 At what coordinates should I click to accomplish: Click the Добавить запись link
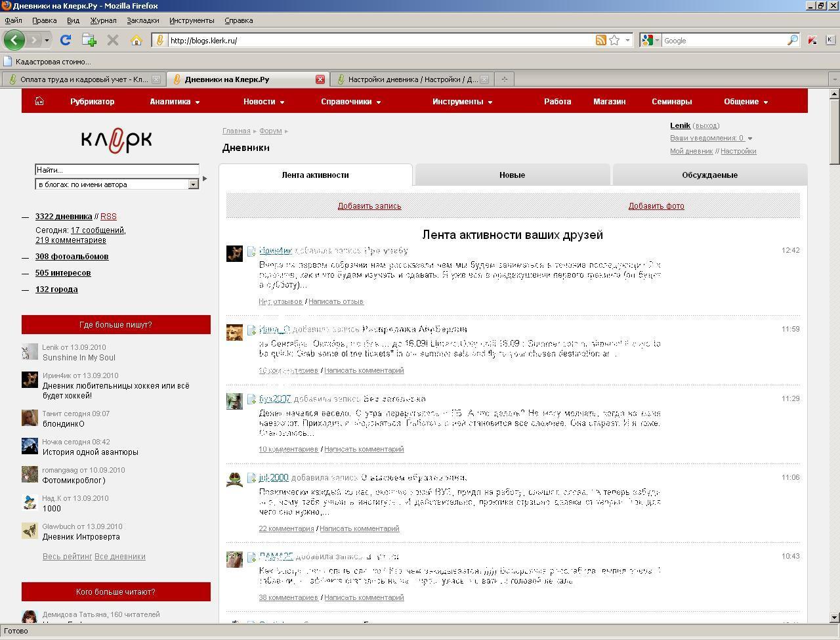(369, 206)
